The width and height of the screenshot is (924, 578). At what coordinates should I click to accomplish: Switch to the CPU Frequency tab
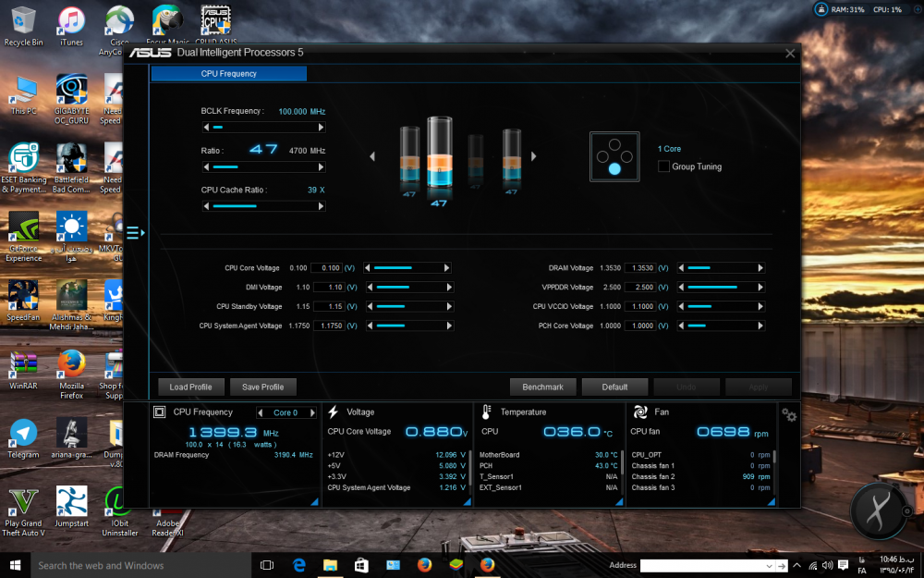(x=229, y=73)
